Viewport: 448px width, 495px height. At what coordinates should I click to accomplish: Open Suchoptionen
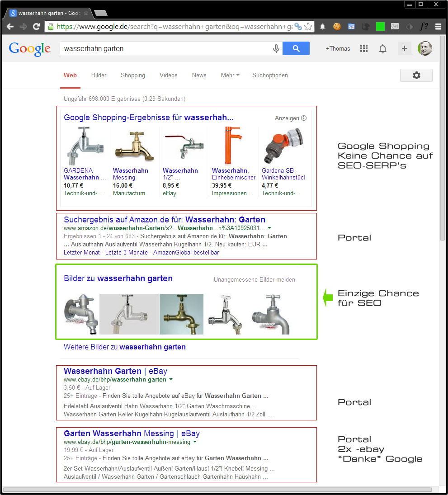[x=270, y=75]
